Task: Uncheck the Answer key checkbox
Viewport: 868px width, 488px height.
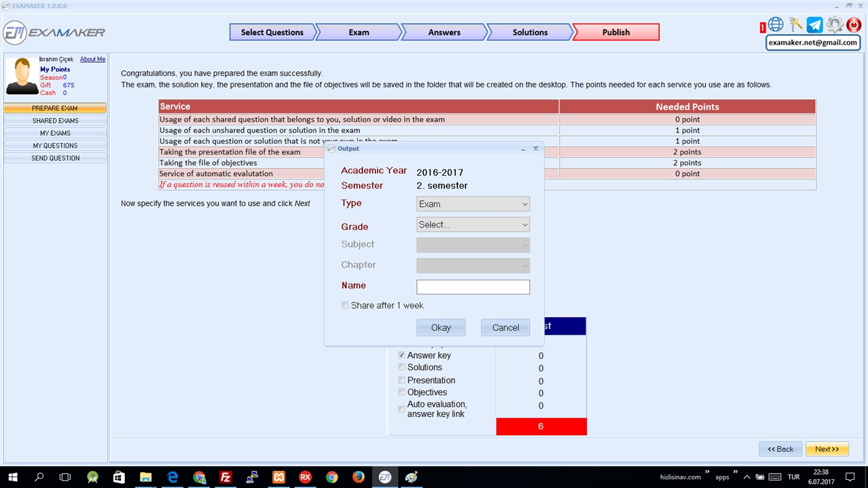Action: [401, 355]
